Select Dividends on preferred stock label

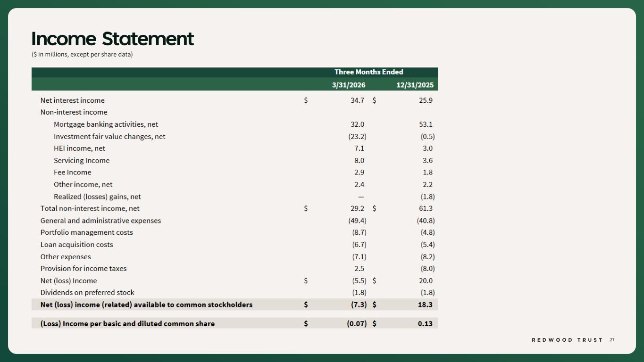[87, 293]
